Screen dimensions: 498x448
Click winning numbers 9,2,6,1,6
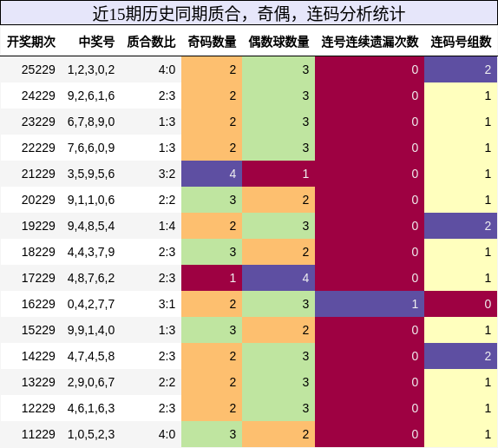coord(91,96)
